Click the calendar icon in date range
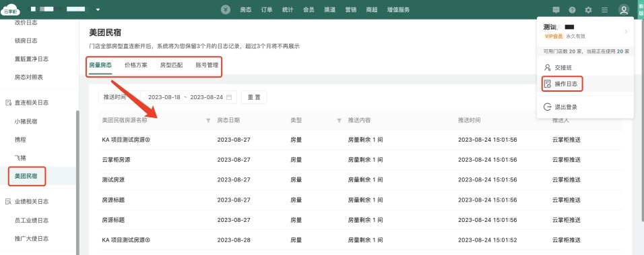Screen dimensions: 644x255 [x=229, y=97]
